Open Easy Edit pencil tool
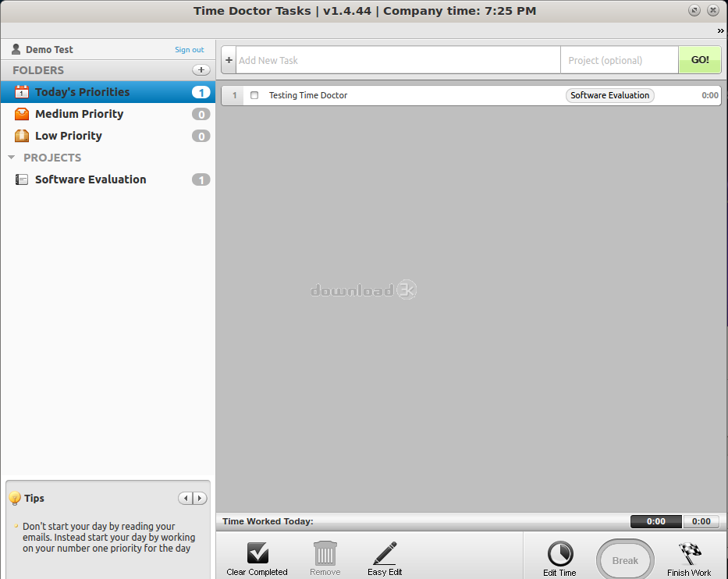 click(385, 554)
